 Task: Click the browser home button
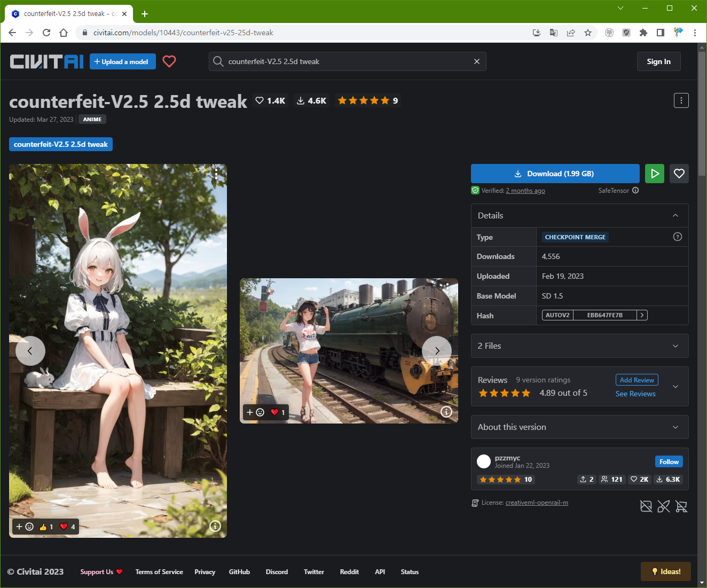(64, 33)
